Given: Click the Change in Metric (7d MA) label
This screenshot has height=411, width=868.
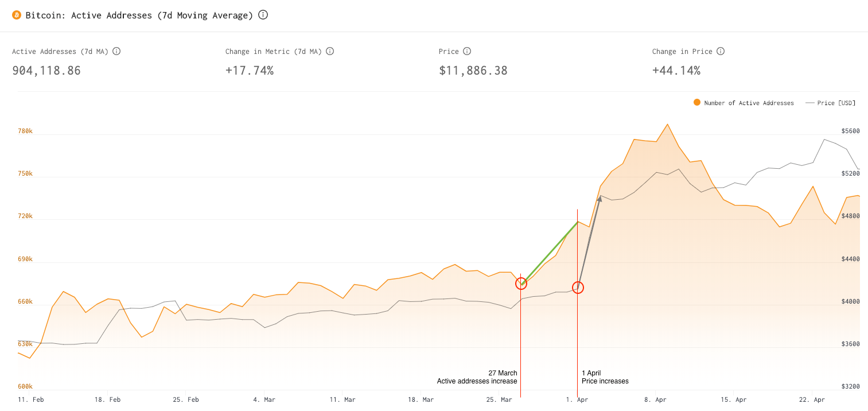Looking at the screenshot, I should (x=274, y=52).
